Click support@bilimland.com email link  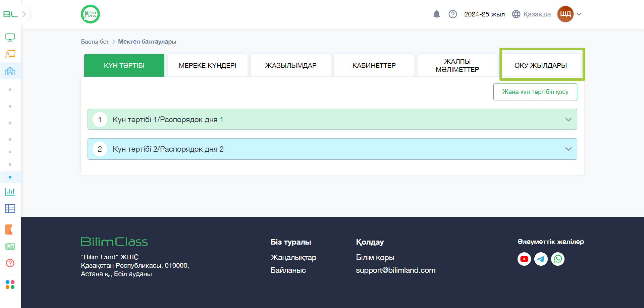tap(396, 270)
